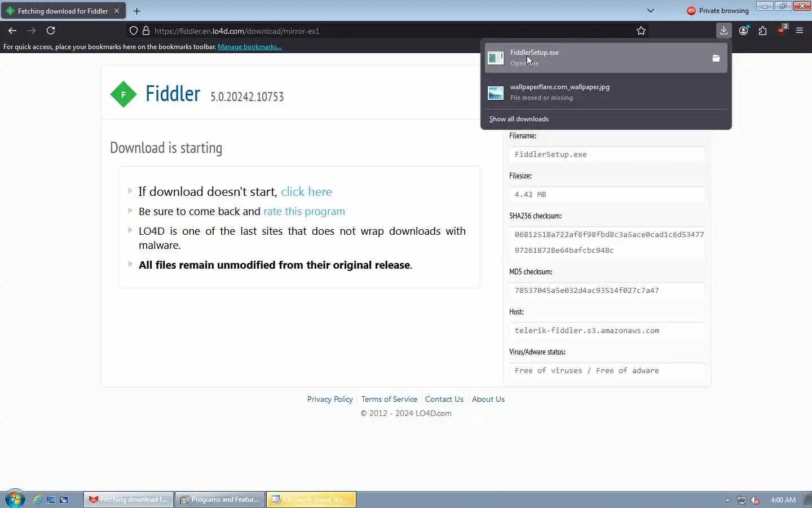
Task: Click the copyright 2012 - 2024 LO4D.com text
Action: (406, 413)
